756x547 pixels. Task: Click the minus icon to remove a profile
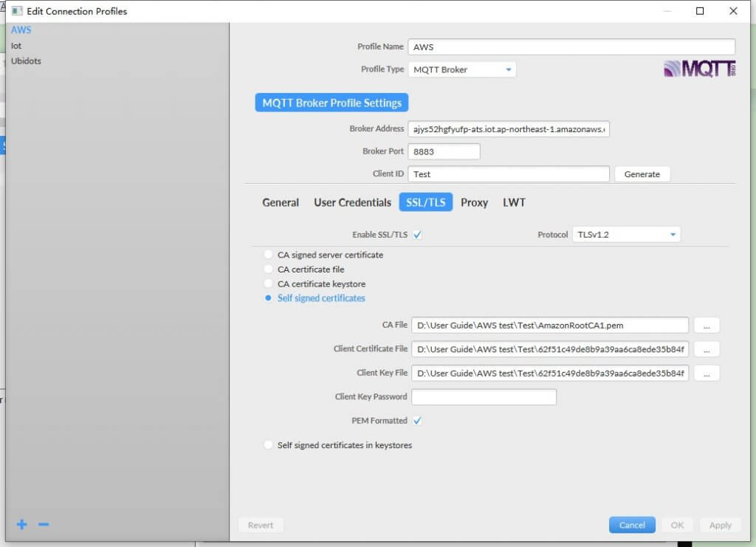click(x=43, y=524)
